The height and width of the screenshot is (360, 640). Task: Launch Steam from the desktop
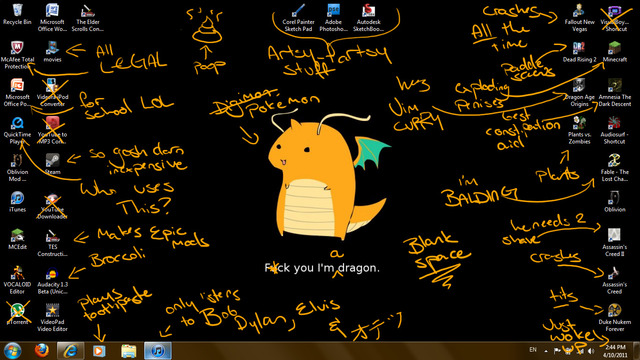pyautogui.click(x=52, y=164)
